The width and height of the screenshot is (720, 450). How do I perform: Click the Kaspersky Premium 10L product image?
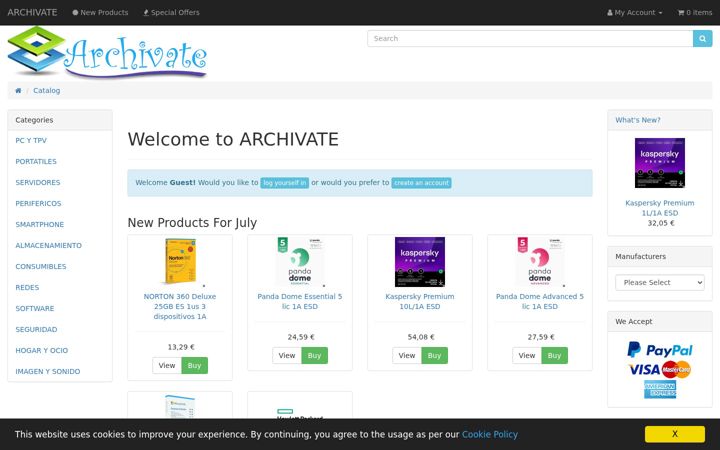(x=420, y=262)
